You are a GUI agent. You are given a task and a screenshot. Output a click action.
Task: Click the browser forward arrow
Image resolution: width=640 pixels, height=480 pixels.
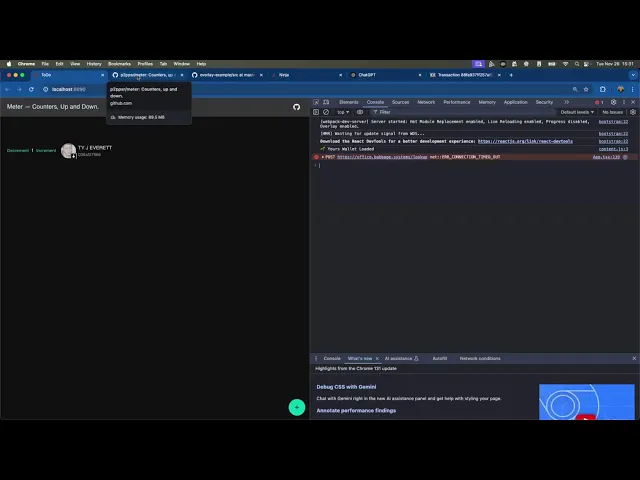pos(19,89)
